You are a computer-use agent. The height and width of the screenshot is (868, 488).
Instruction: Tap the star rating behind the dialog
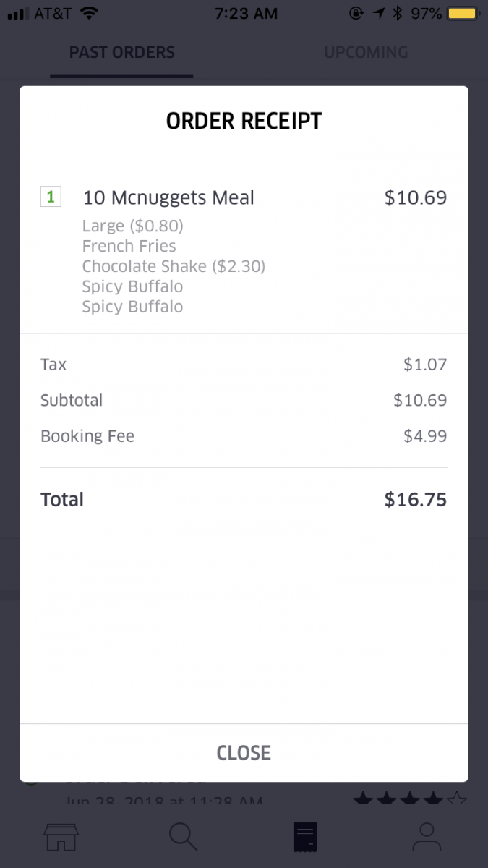409,798
